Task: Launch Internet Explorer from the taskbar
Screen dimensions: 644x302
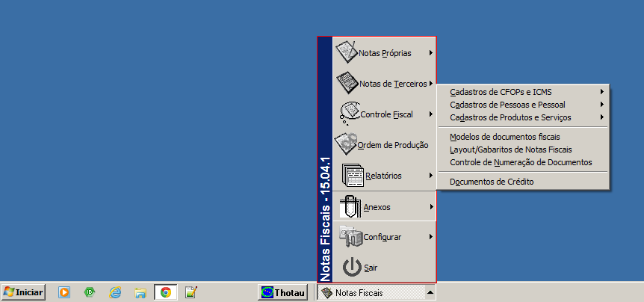Action: [115, 292]
